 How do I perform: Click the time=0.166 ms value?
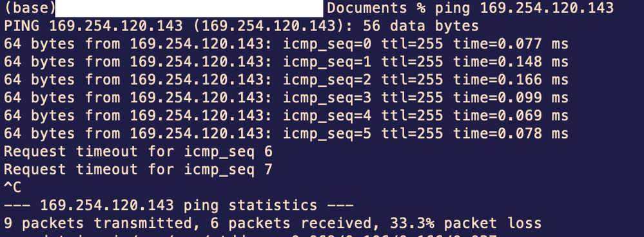coord(511,80)
